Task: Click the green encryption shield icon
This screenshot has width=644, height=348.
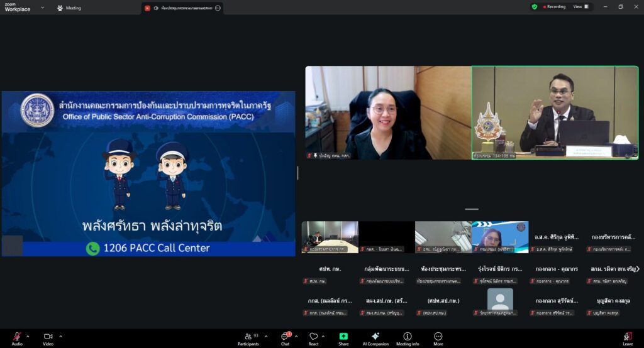Action: point(535,7)
